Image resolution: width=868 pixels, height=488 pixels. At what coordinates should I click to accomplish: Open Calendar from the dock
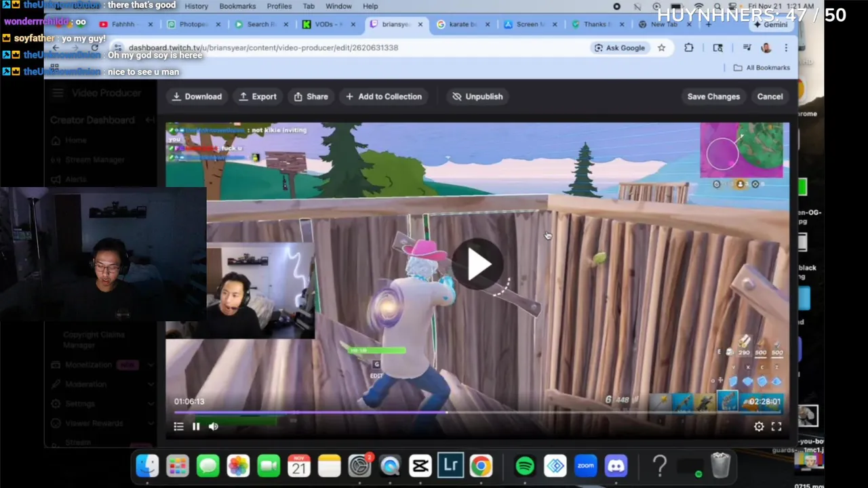299,466
